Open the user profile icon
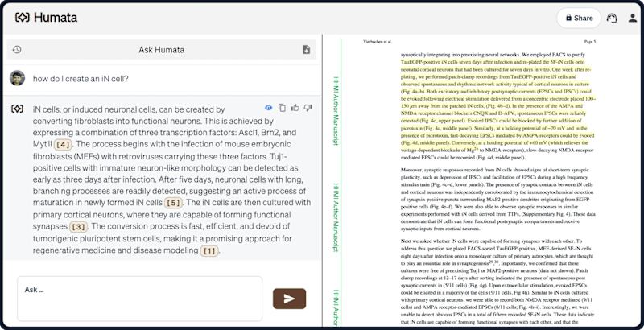Viewport: 644px width, 330px height. [633, 18]
